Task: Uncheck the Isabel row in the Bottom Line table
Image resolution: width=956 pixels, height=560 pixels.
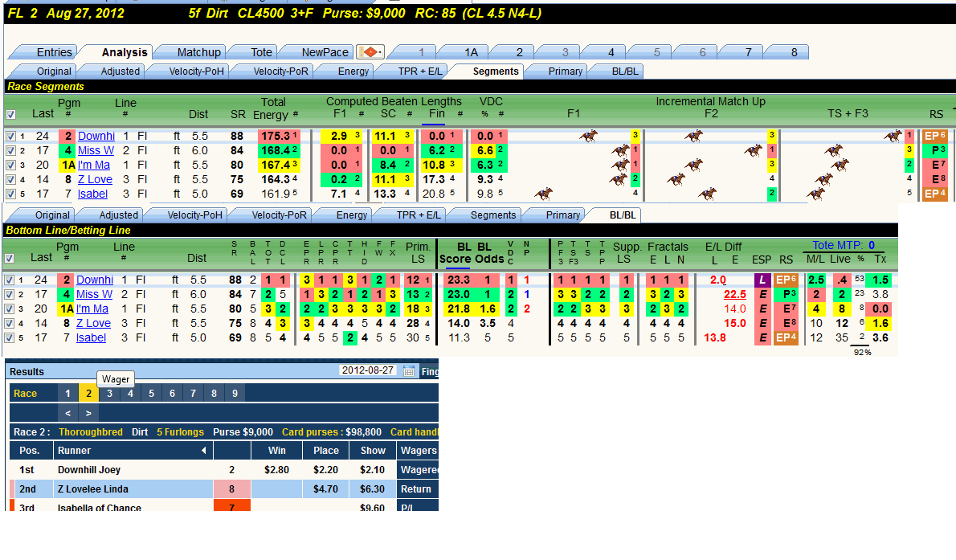Action: pyautogui.click(x=9, y=338)
